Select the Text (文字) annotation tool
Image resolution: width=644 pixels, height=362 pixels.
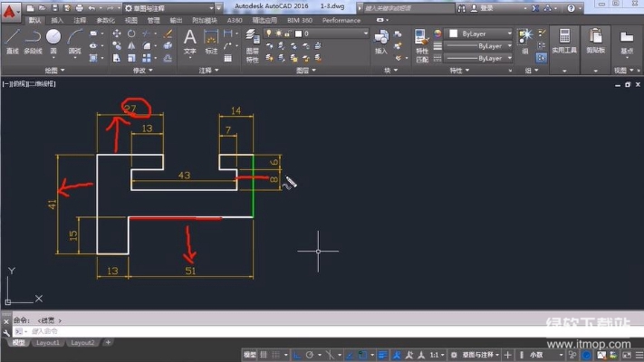[x=189, y=41]
